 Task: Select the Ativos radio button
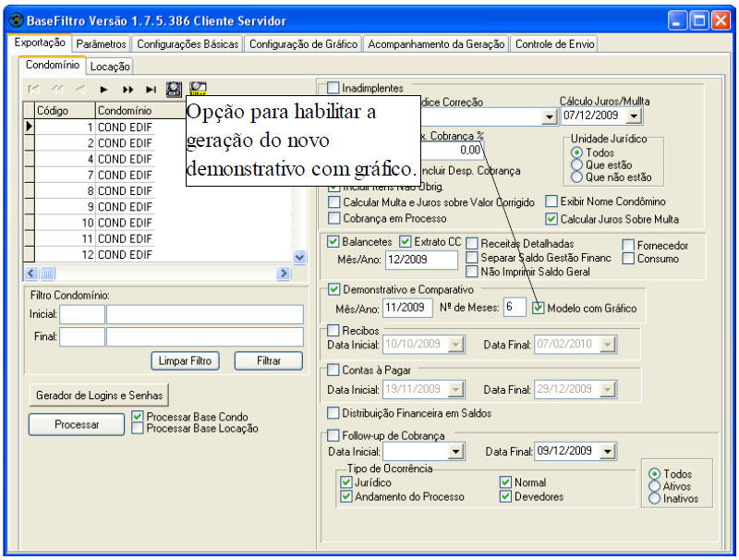[656, 486]
